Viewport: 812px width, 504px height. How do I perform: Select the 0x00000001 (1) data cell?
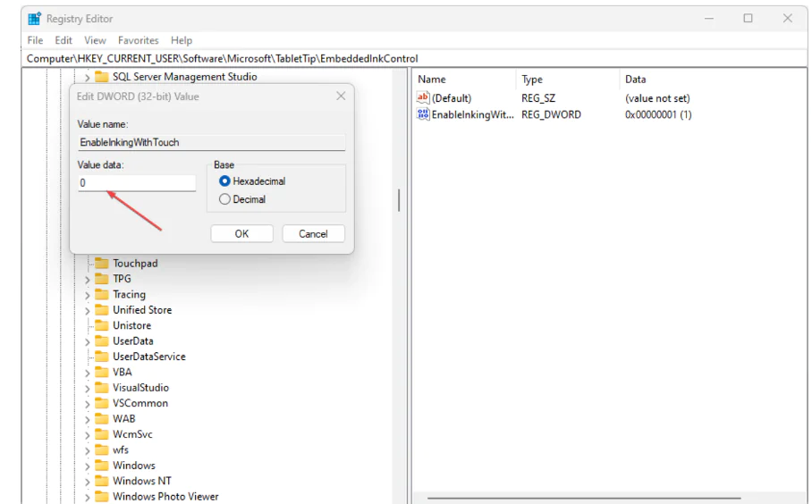658,114
